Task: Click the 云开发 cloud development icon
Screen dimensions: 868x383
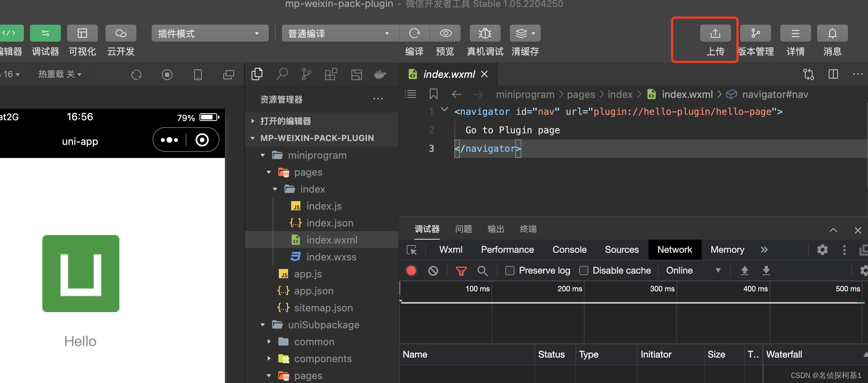Action: [121, 33]
